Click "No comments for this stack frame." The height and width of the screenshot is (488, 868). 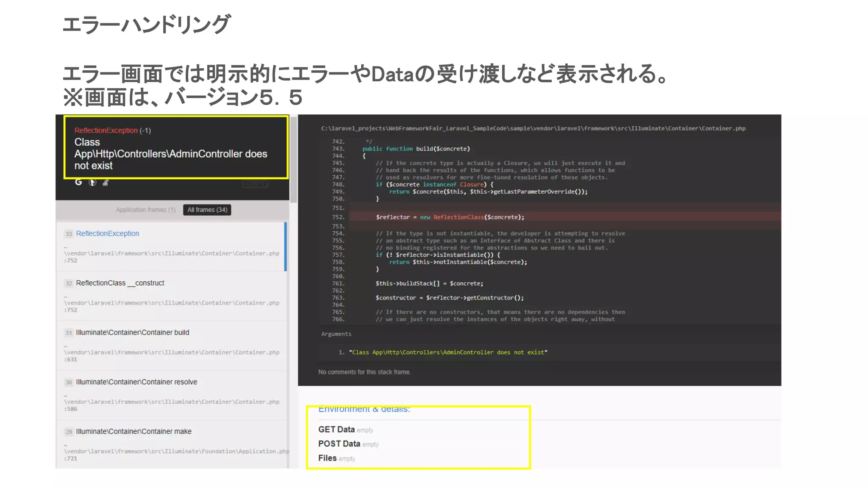pyautogui.click(x=364, y=372)
